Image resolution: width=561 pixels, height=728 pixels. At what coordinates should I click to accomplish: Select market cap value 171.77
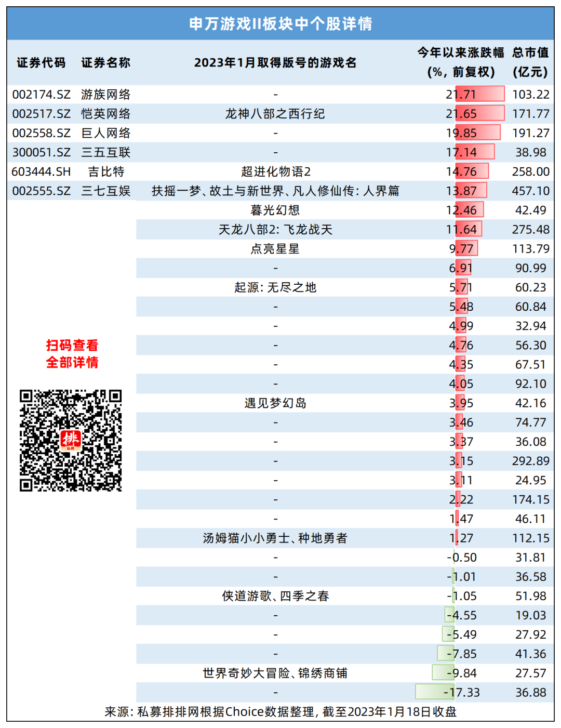click(531, 114)
